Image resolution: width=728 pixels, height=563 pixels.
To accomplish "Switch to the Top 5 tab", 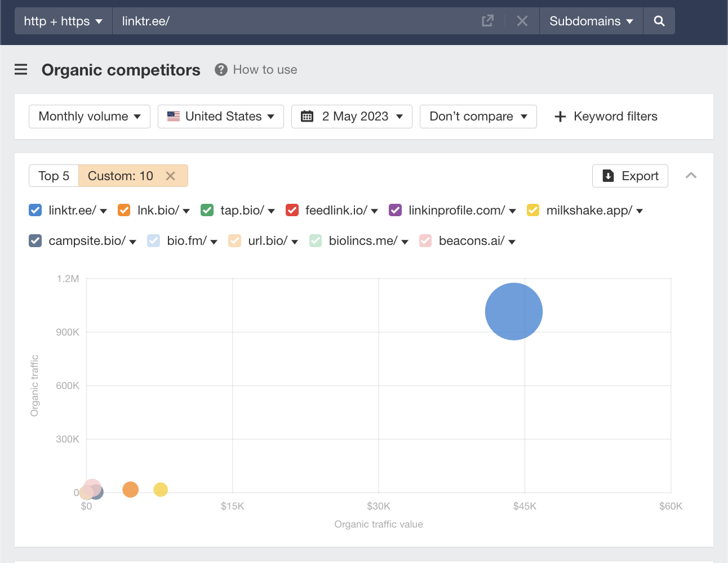I will 53,176.
